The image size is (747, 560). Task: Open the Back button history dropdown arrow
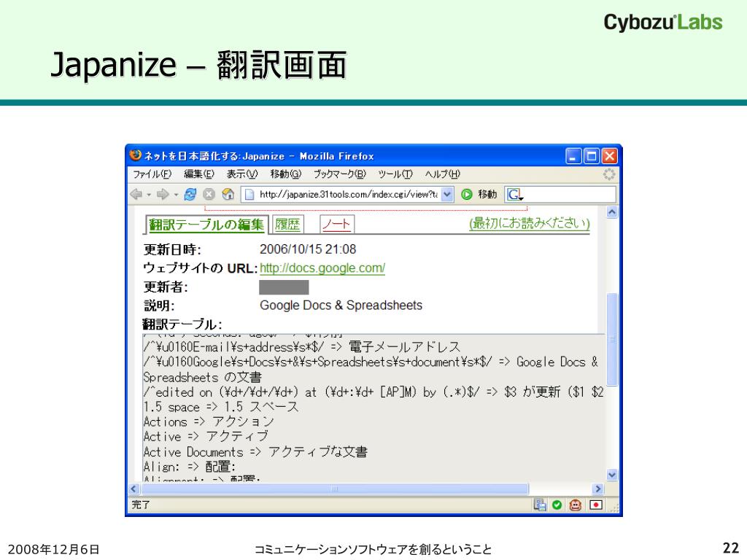149,195
